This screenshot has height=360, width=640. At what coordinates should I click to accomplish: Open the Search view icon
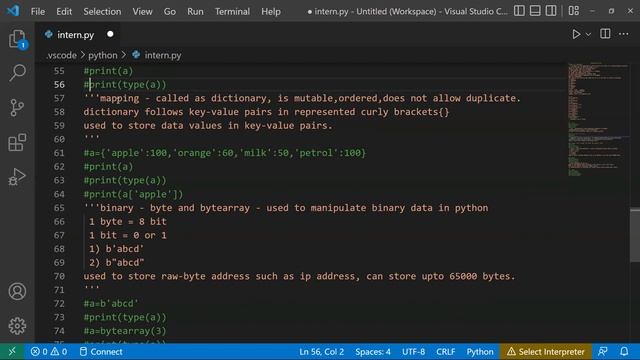tap(17, 73)
